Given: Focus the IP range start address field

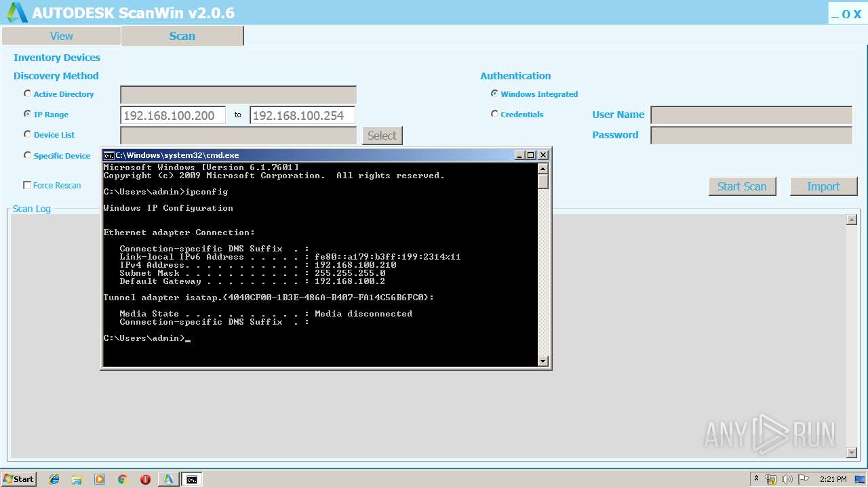Looking at the screenshot, I should (173, 115).
